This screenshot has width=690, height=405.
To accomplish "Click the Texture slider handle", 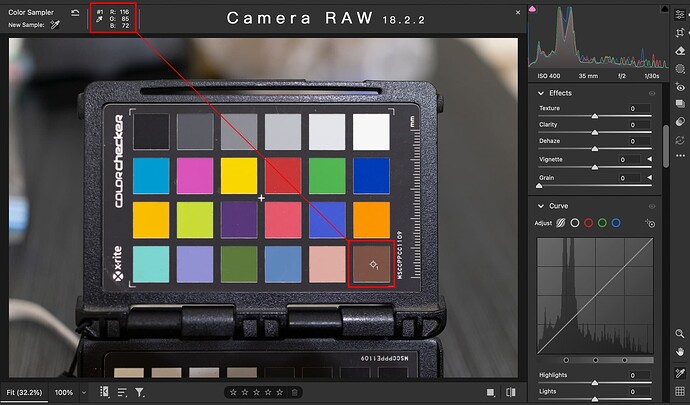I will pyautogui.click(x=595, y=116).
